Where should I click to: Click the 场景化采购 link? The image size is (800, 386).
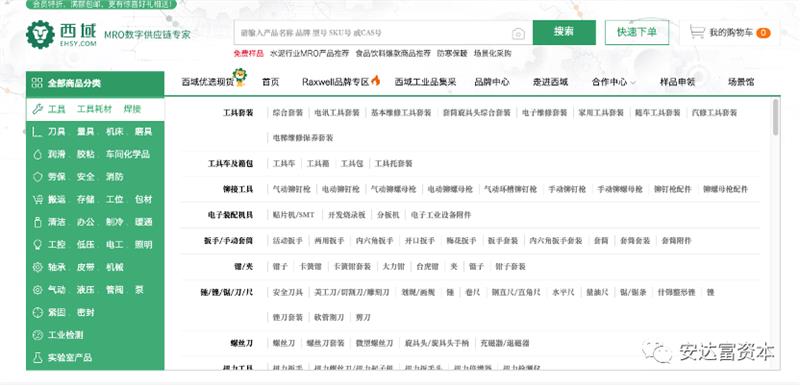coord(492,53)
